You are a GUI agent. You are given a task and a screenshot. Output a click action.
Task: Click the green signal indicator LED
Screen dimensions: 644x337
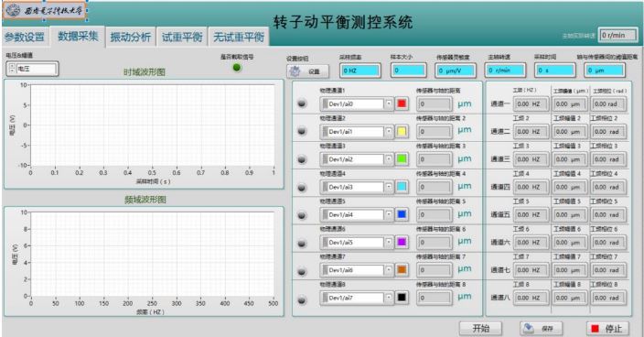click(237, 68)
